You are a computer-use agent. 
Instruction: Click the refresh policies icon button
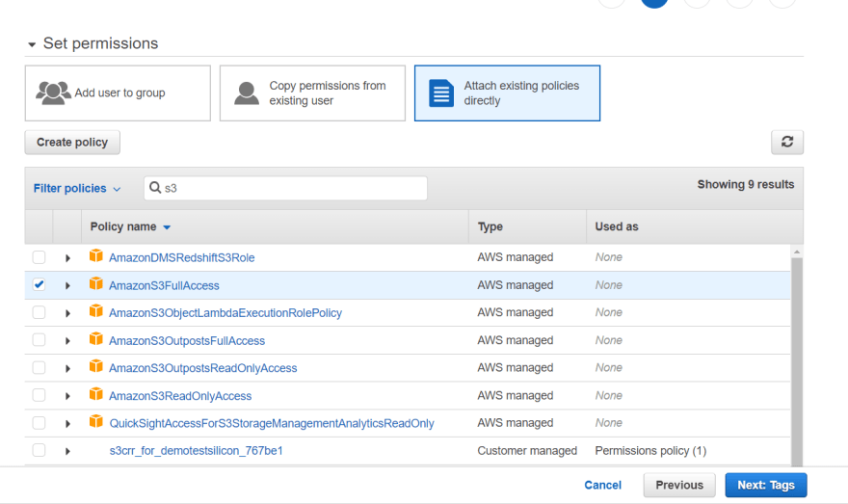click(787, 143)
